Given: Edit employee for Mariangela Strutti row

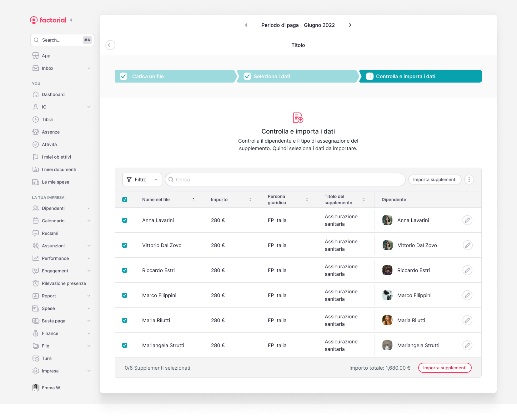Looking at the screenshot, I should pos(467,345).
